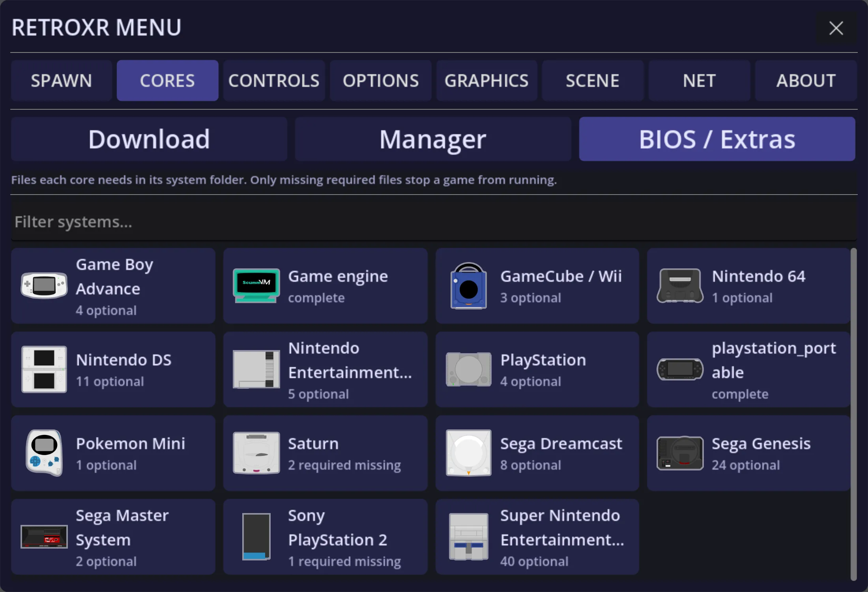Viewport: 868px width, 592px height.
Task: Click the PSP handheld icon
Action: coord(680,369)
